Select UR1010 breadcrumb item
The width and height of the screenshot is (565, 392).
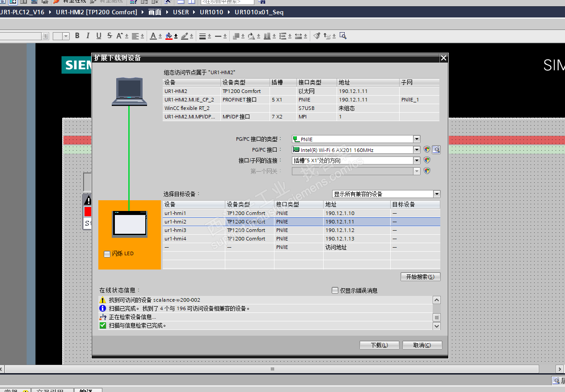tap(211, 12)
